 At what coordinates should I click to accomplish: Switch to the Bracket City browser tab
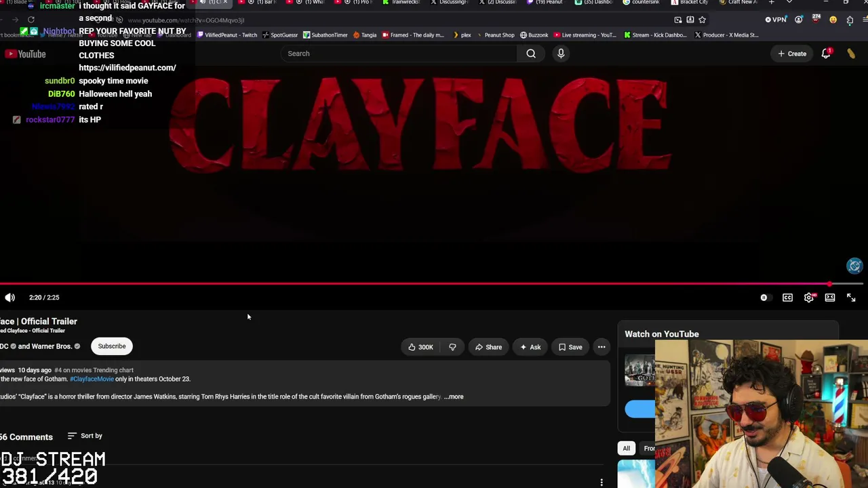[x=690, y=3]
